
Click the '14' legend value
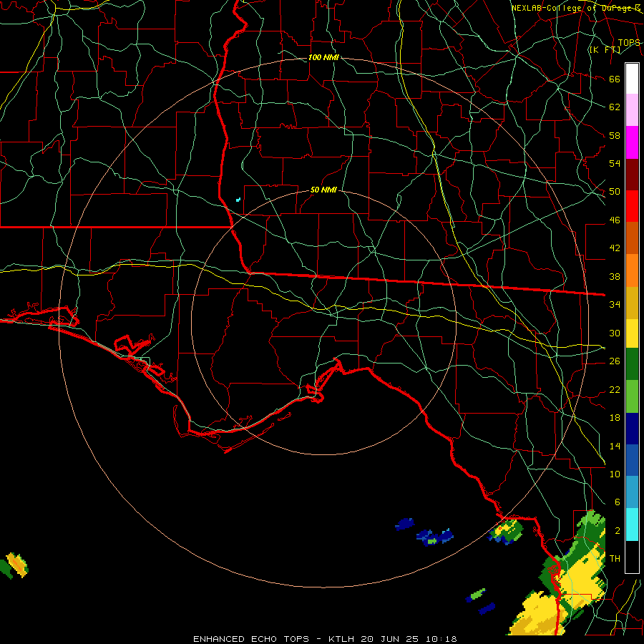tap(615, 446)
